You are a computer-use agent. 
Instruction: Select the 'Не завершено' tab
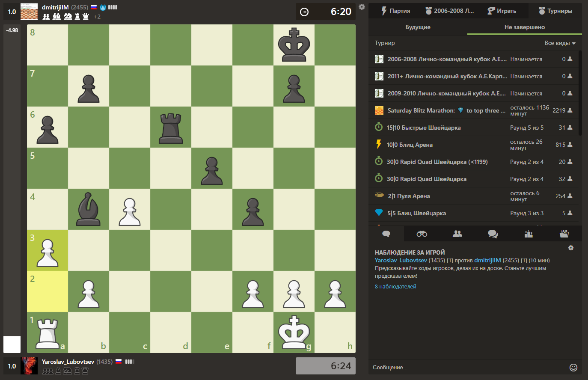(x=524, y=27)
